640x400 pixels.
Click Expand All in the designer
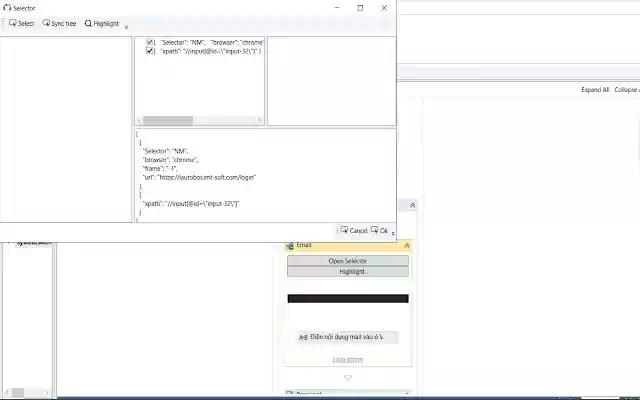click(x=595, y=90)
